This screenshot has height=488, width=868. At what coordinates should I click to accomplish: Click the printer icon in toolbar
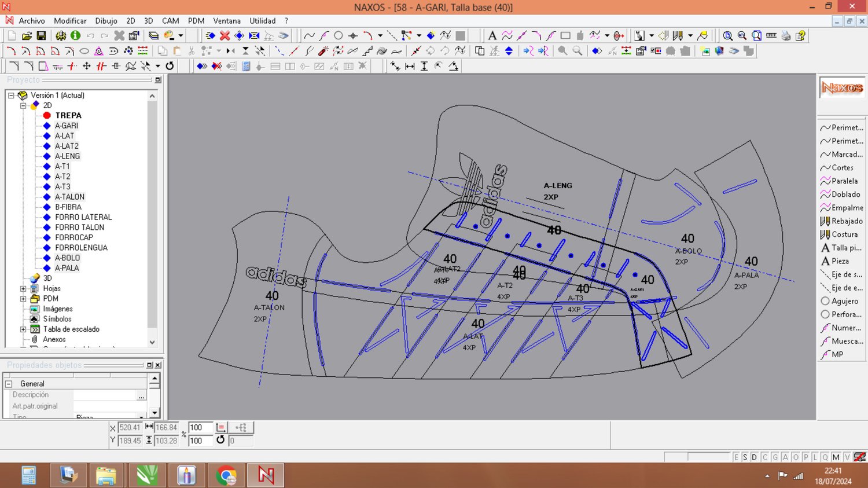(x=786, y=36)
